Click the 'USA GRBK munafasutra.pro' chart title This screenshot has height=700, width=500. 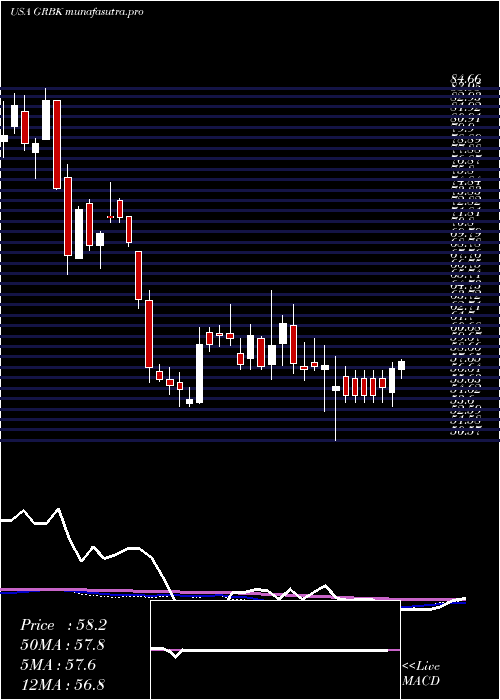pyautogui.click(x=76, y=12)
